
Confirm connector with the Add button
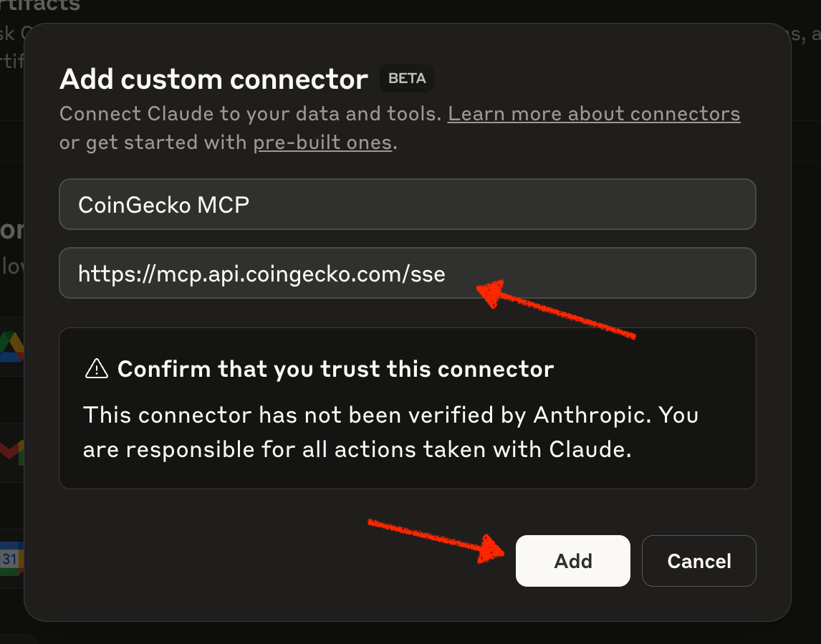coord(573,561)
